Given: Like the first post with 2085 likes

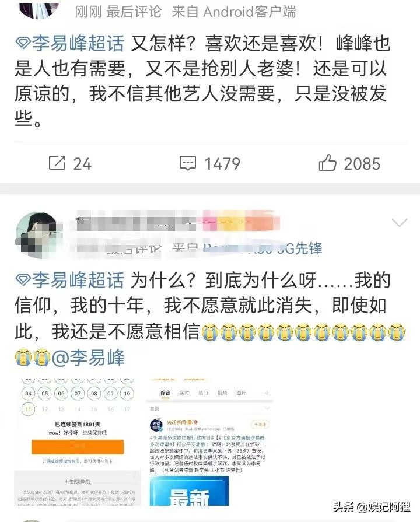Looking at the screenshot, I should 327,163.
